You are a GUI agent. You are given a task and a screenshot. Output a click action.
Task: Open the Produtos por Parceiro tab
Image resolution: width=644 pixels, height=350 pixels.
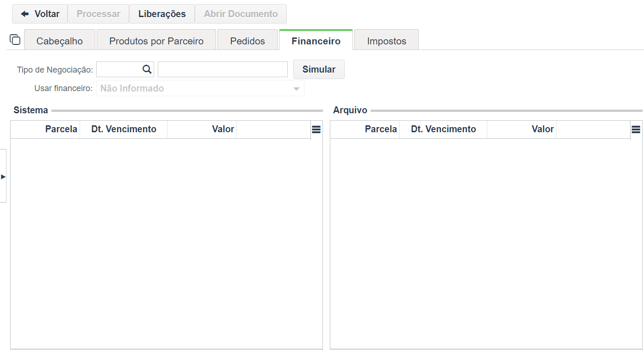pos(156,41)
